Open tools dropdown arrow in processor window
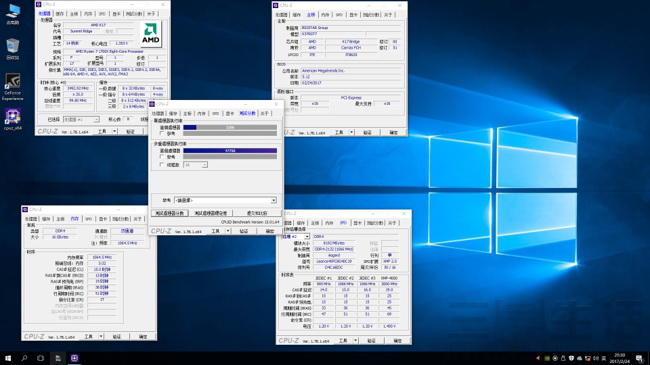Image resolution: width=650 pixels, height=365 pixels. (x=114, y=131)
